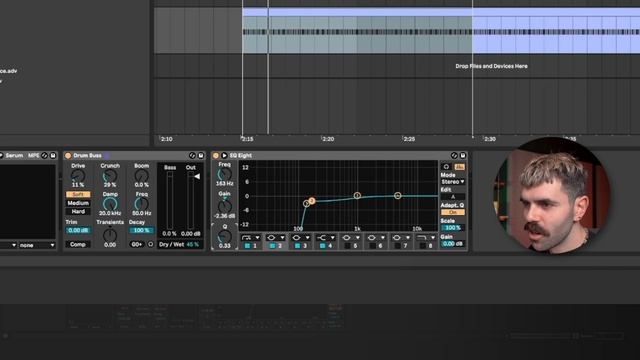Click the Boom knob in Drum Buss
This screenshot has height=360, width=640.
pyautogui.click(x=142, y=176)
